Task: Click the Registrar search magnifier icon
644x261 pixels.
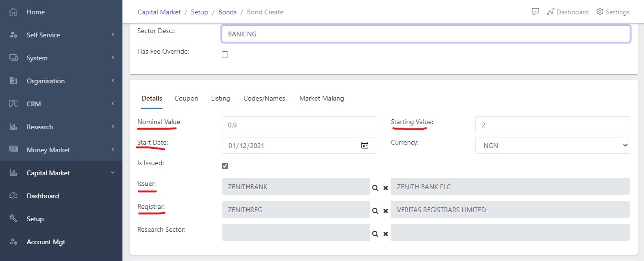Action: tap(375, 211)
